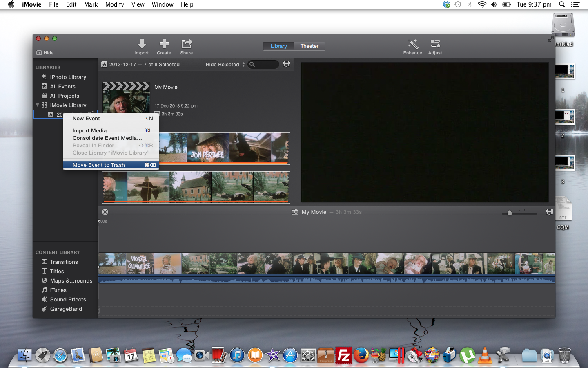
Task: Open the Modify menu
Action: pos(114,4)
